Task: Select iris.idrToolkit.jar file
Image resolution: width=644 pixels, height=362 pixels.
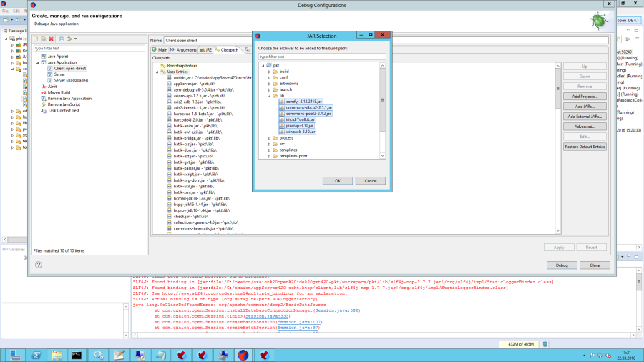Action: [301, 119]
